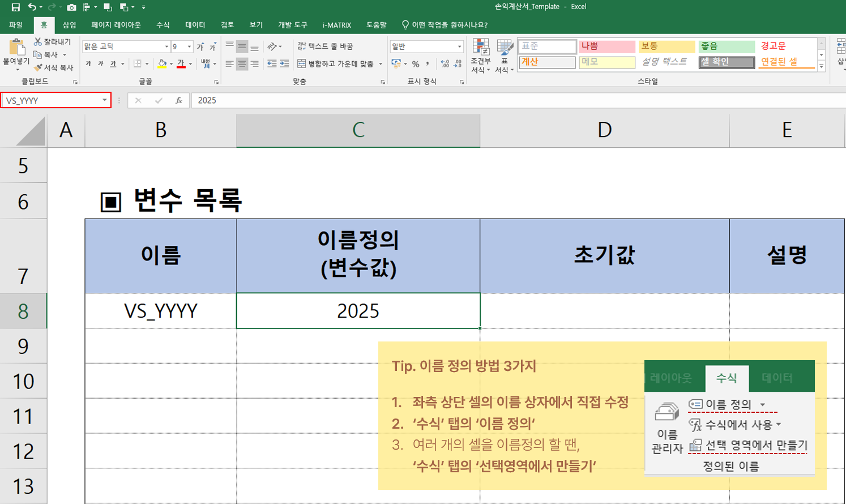Open Conditional Formatting (조건부 서식)

click(481, 55)
